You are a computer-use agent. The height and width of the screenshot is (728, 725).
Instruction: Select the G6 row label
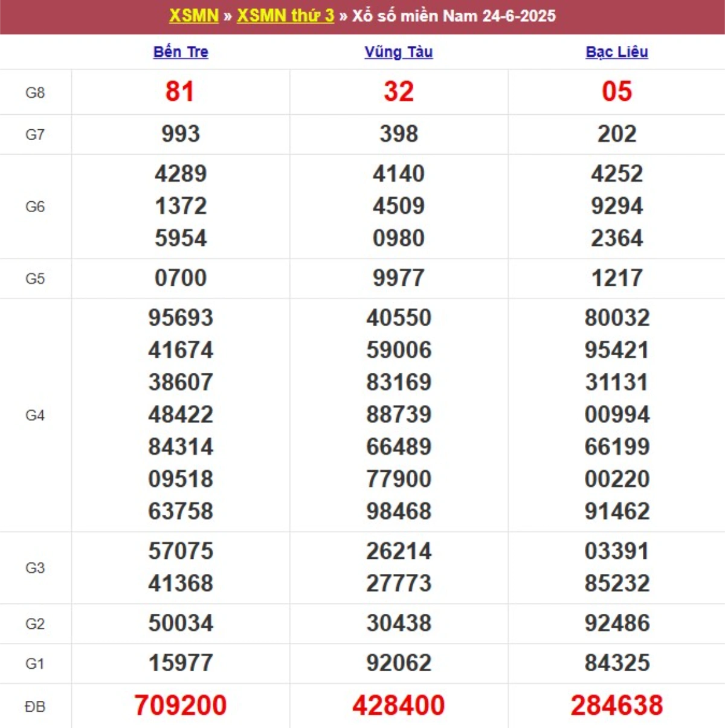[35, 207]
